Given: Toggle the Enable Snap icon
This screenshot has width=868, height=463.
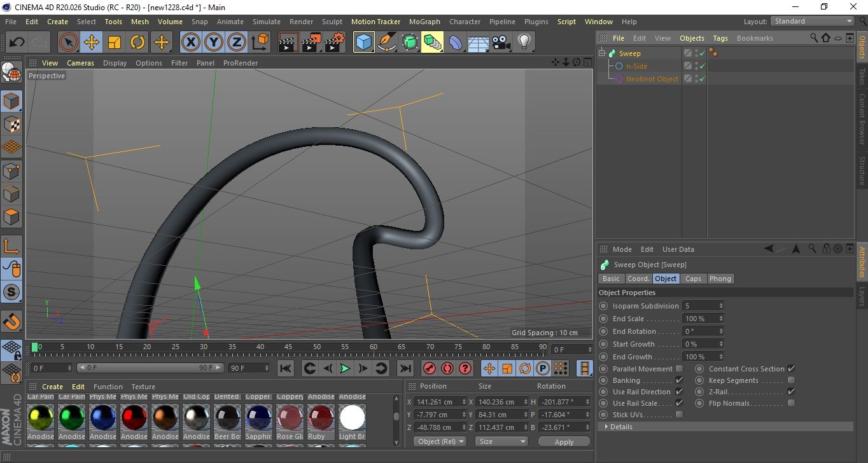Looking at the screenshot, I should pos(11,293).
